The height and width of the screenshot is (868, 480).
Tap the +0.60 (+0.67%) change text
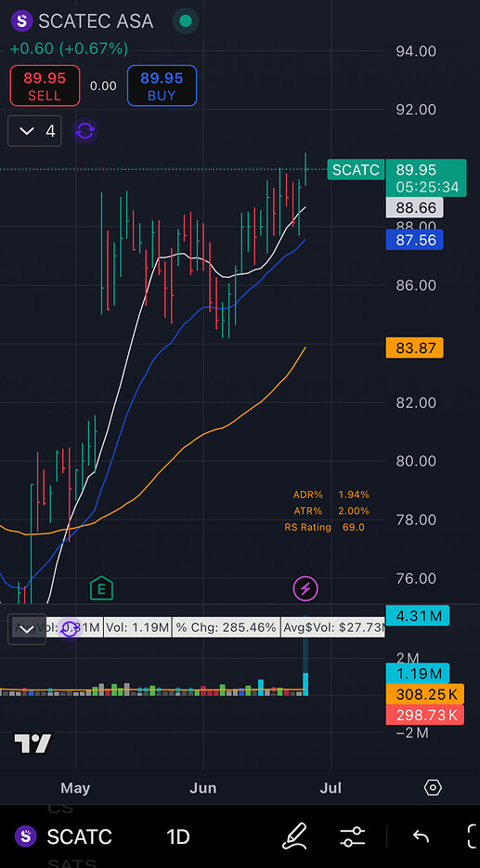(x=69, y=48)
